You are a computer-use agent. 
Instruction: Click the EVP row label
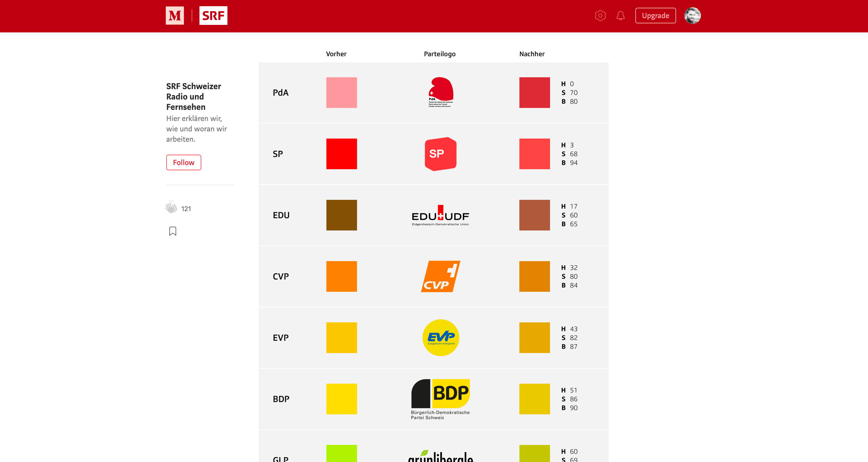(281, 338)
